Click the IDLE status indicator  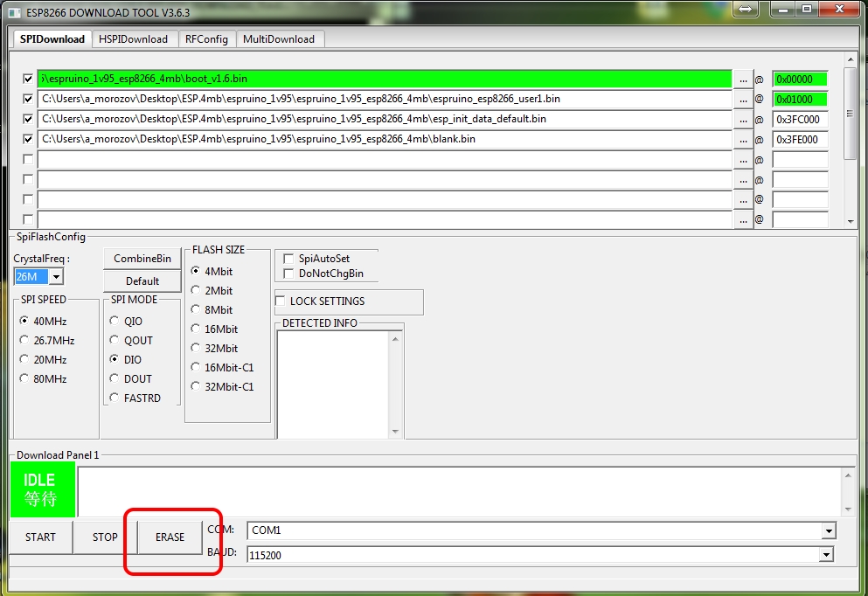click(x=43, y=489)
